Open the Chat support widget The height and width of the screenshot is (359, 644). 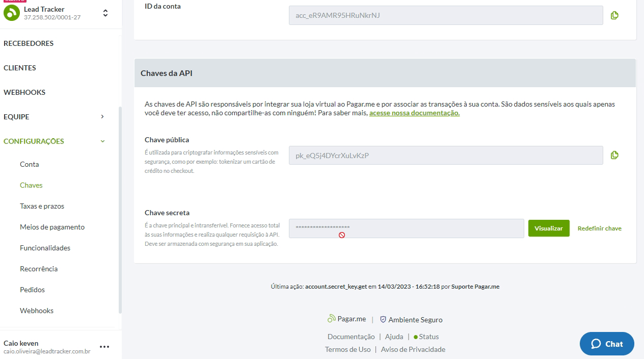point(607,344)
